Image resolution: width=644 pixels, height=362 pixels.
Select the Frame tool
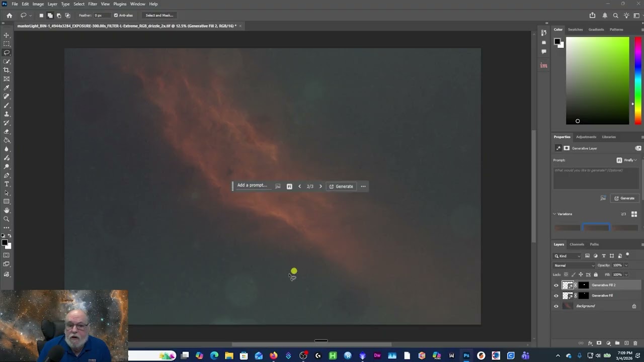[7, 79]
